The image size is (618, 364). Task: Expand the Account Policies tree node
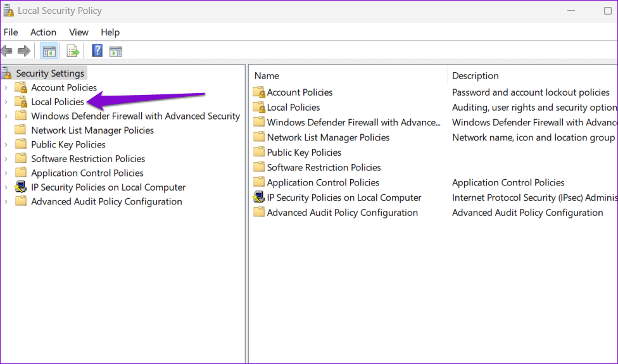click(6, 87)
